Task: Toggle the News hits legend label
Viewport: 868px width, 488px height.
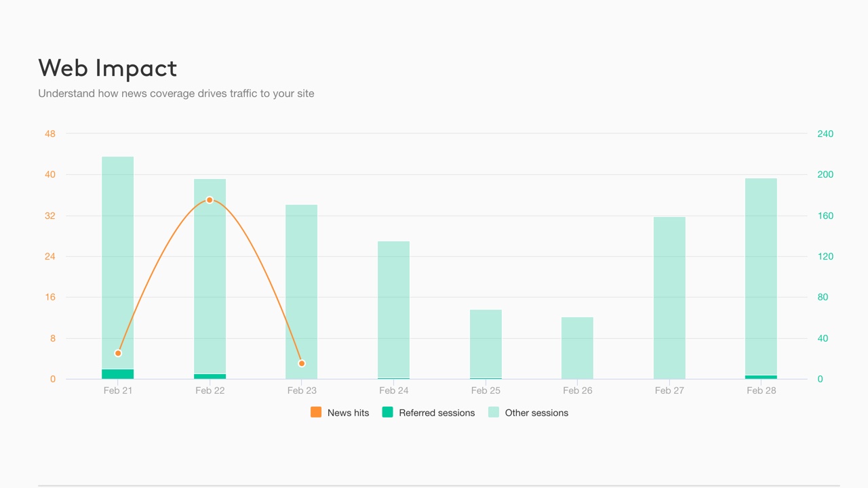Action: 348,413
